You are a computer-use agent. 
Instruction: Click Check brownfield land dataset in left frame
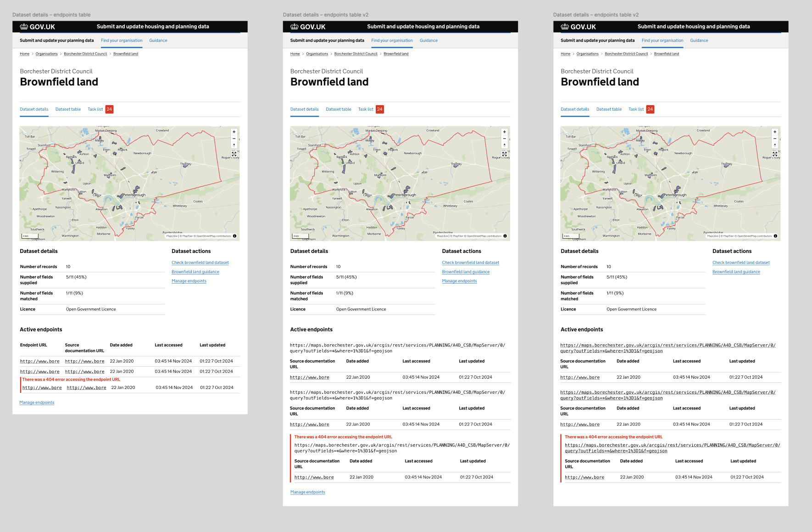[200, 263]
